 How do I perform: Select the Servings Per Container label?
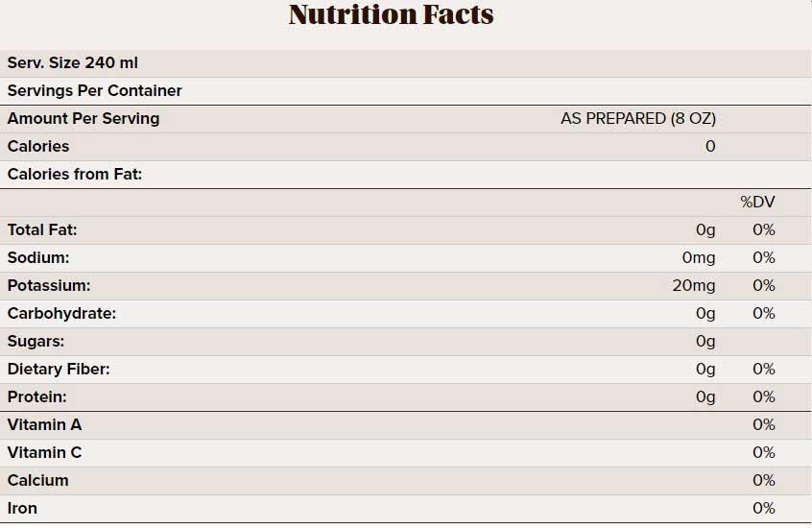(95, 91)
